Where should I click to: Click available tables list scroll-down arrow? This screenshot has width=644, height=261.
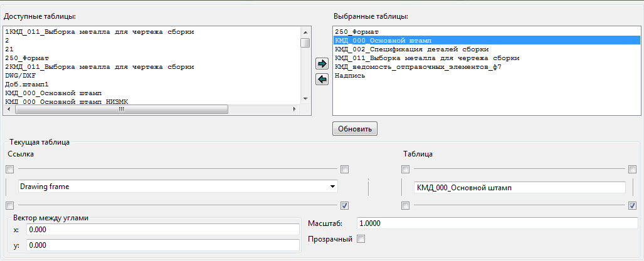(x=305, y=99)
